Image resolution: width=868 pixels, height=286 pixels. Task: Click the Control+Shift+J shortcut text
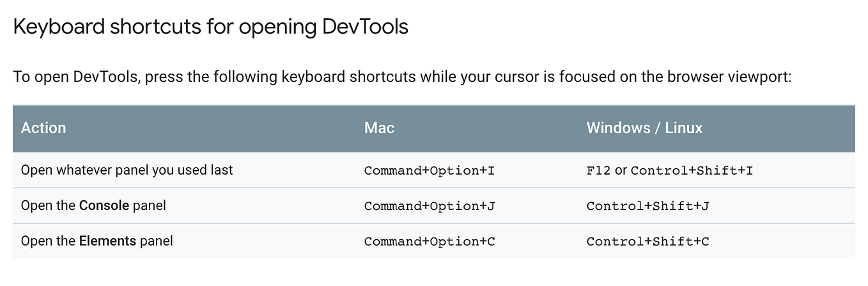pyautogui.click(x=648, y=206)
